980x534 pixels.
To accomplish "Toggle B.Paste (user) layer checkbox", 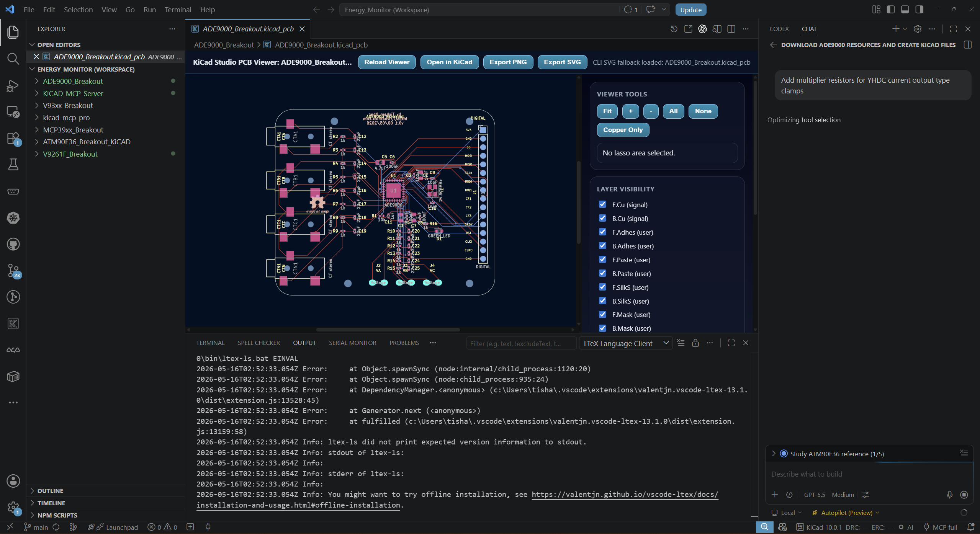I will [603, 273].
